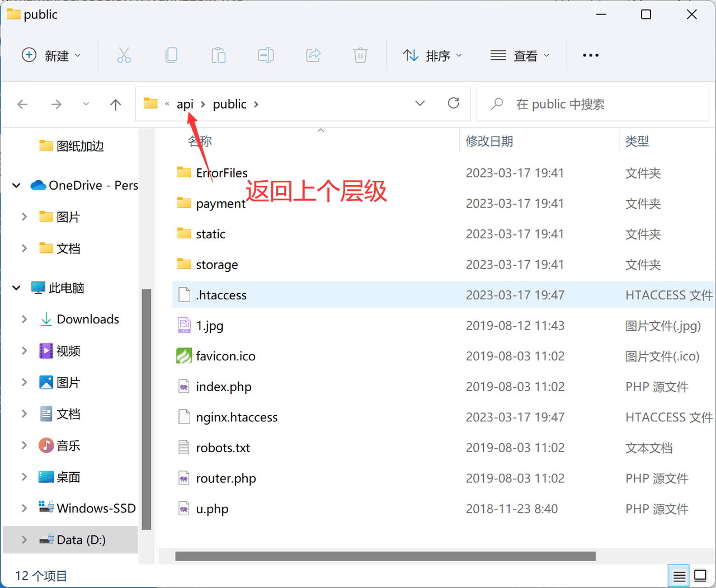Click the Delete trash icon
The height and width of the screenshot is (588, 716).
(x=360, y=55)
